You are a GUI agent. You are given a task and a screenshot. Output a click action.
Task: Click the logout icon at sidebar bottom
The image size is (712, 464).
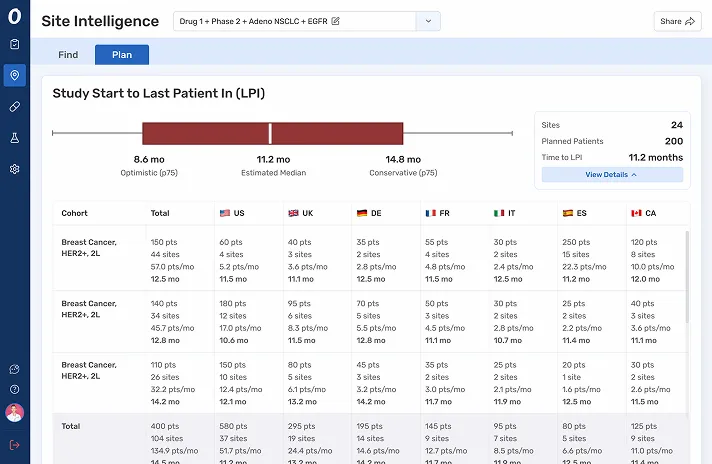click(14, 445)
